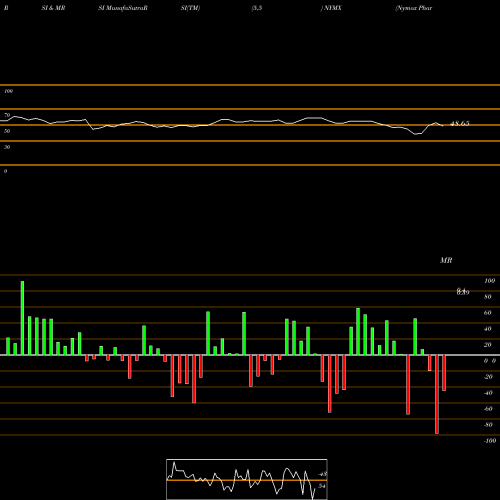Click the NYMX ticker text in the header
This screenshot has height=500, width=500.
(x=332, y=8)
